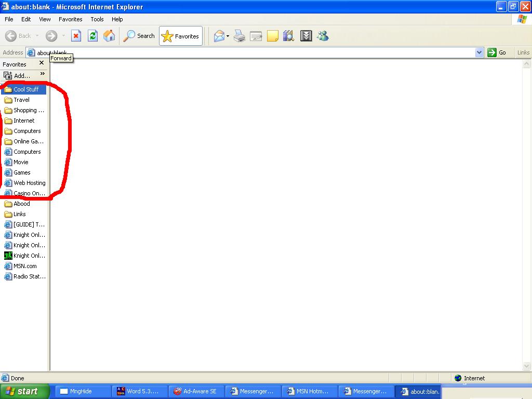
Task: Open the Tools menu
Action: [97, 19]
